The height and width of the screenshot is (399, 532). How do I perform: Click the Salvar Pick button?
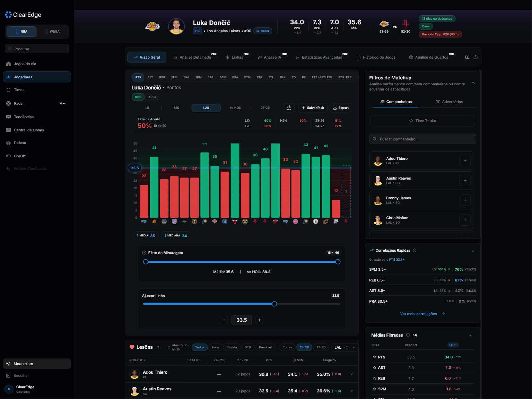tap(313, 108)
